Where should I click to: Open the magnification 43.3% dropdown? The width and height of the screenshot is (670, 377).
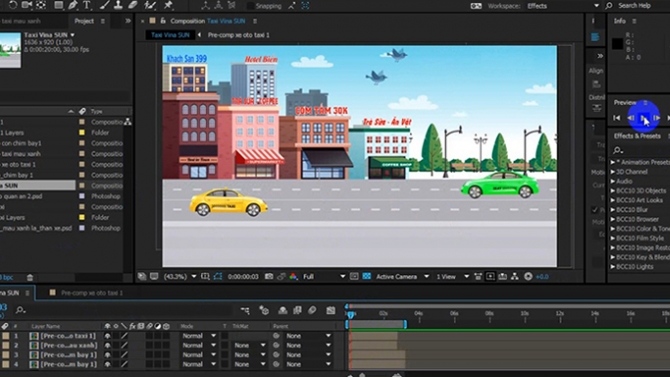click(180, 277)
